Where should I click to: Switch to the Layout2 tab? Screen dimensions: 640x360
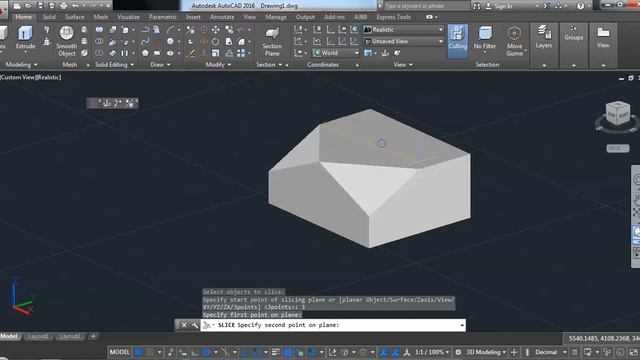click(69, 336)
